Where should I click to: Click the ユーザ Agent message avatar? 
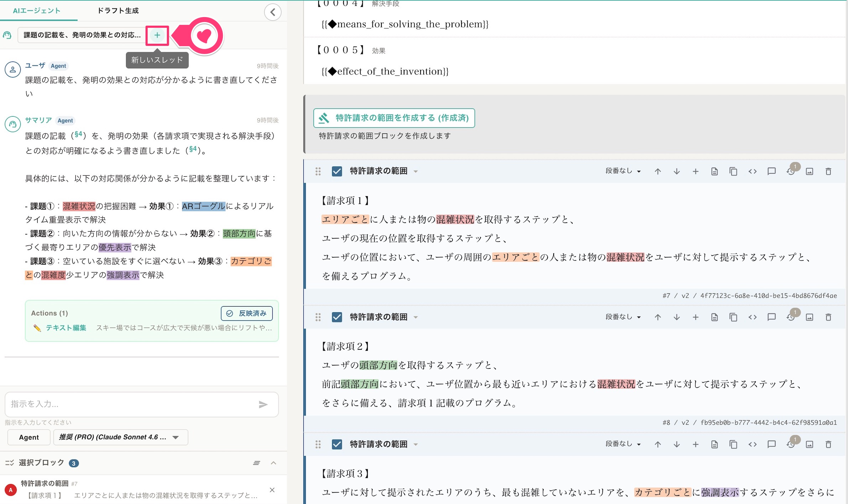click(x=12, y=69)
